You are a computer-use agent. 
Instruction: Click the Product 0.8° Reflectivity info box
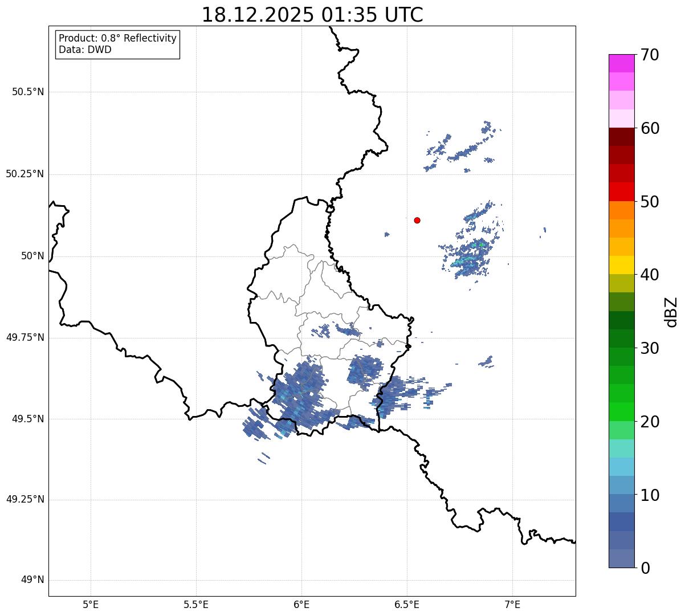118,44
